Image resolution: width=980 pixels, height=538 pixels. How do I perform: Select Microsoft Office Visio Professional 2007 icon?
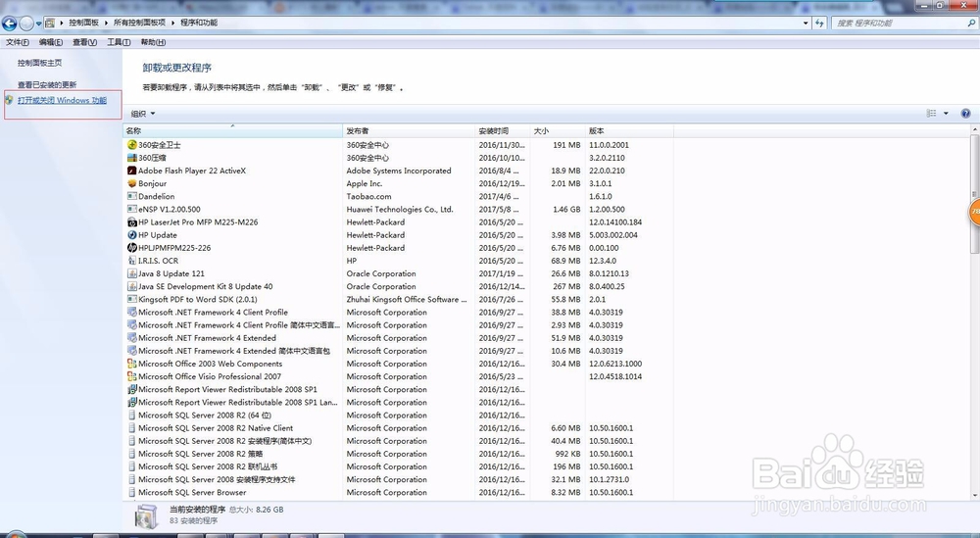tap(132, 376)
